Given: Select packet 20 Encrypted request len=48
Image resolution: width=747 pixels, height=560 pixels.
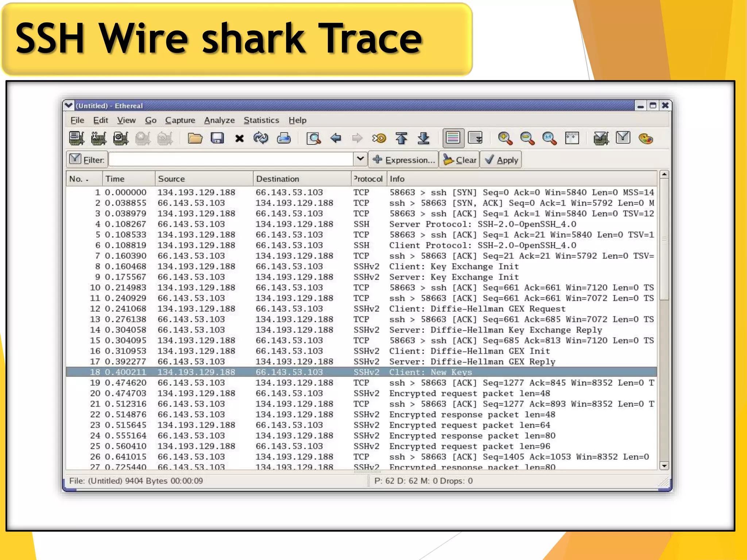Looking at the screenshot, I should 361,393.
